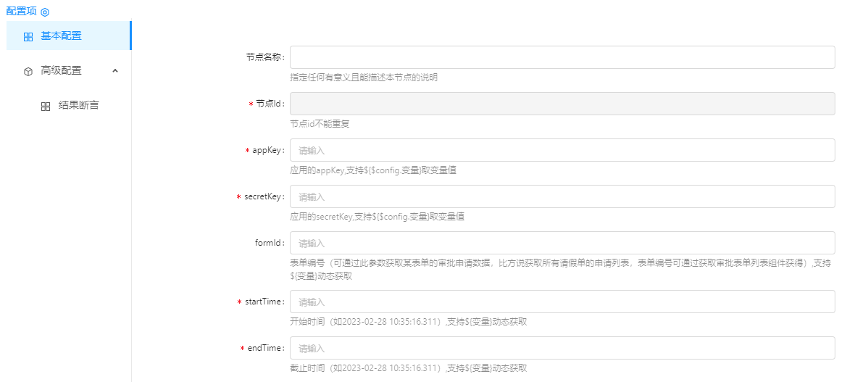The width and height of the screenshot is (868, 382).
Task: Click the 配置项 header text
Action: [21, 12]
